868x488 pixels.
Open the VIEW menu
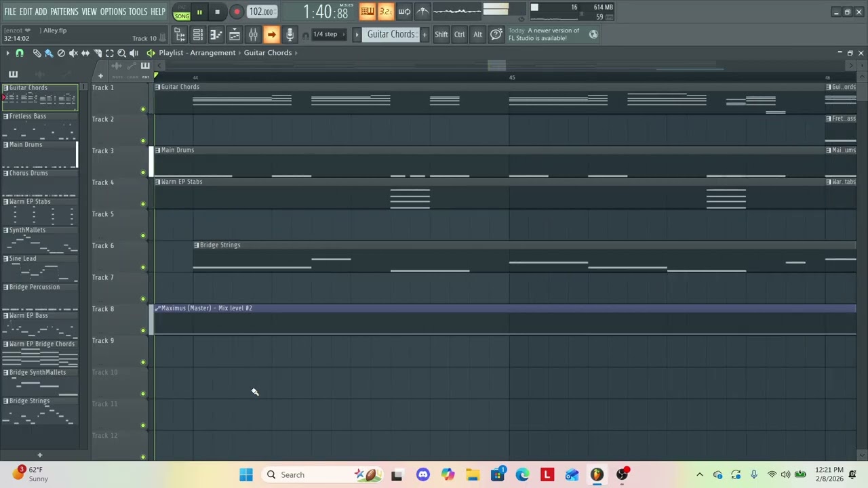tap(90, 12)
